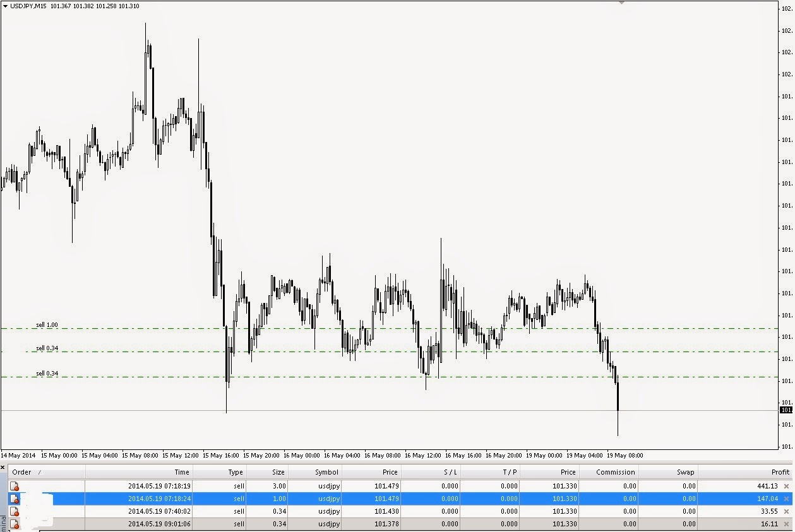The width and height of the screenshot is (795, 532).
Task: Click the Commission column header
Action: pyautogui.click(x=608, y=472)
